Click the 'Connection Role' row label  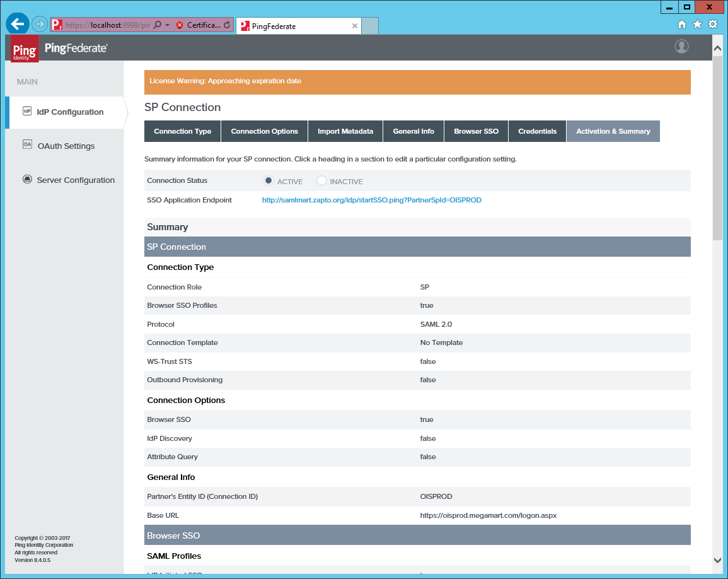click(174, 287)
